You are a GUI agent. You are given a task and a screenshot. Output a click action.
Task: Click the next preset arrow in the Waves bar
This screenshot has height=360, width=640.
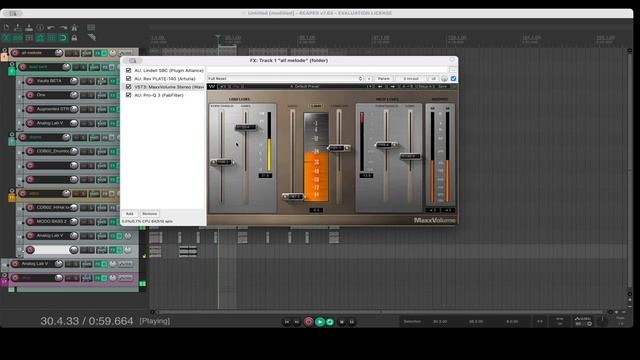pos(393,87)
